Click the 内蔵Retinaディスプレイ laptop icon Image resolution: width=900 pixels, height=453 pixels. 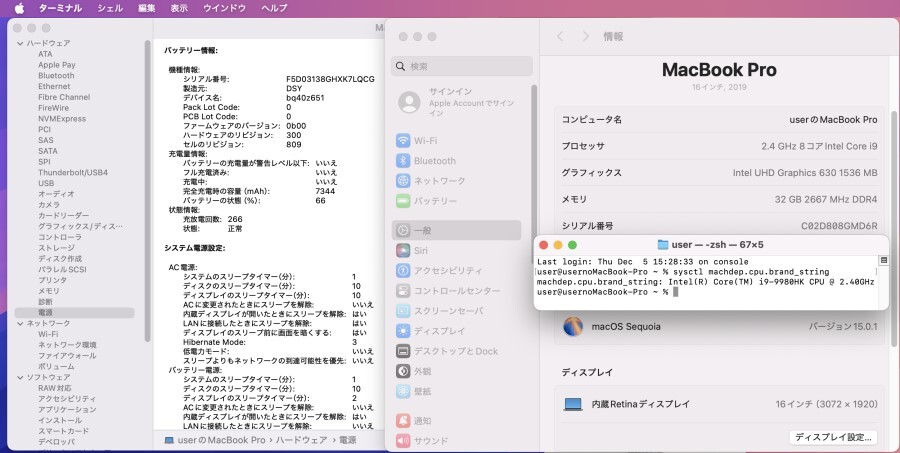[x=573, y=404]
